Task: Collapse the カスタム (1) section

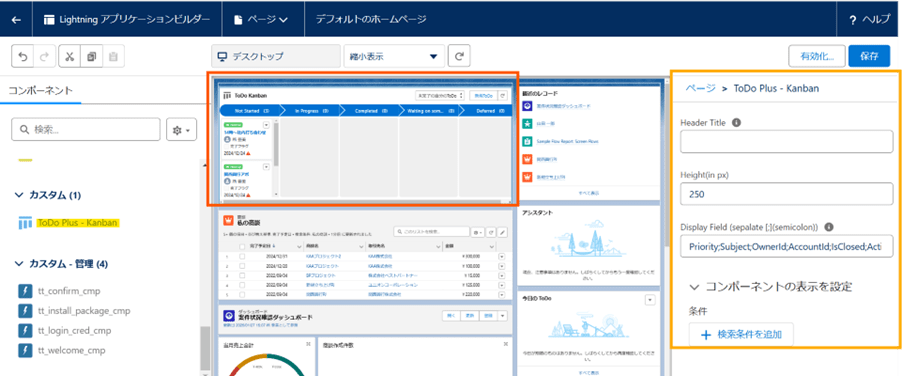Action: pyautogui.click(x=18, y=195)
